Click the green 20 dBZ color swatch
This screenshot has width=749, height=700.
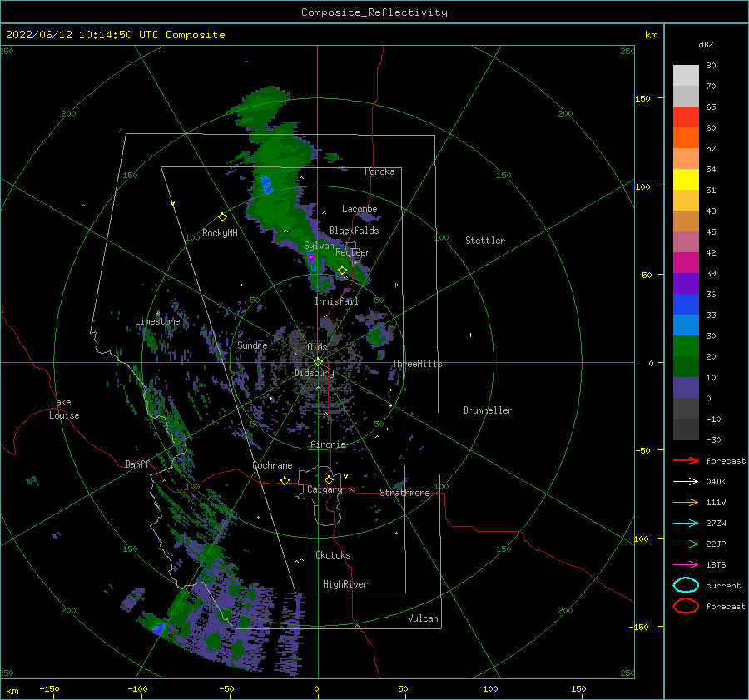[686, 346]
